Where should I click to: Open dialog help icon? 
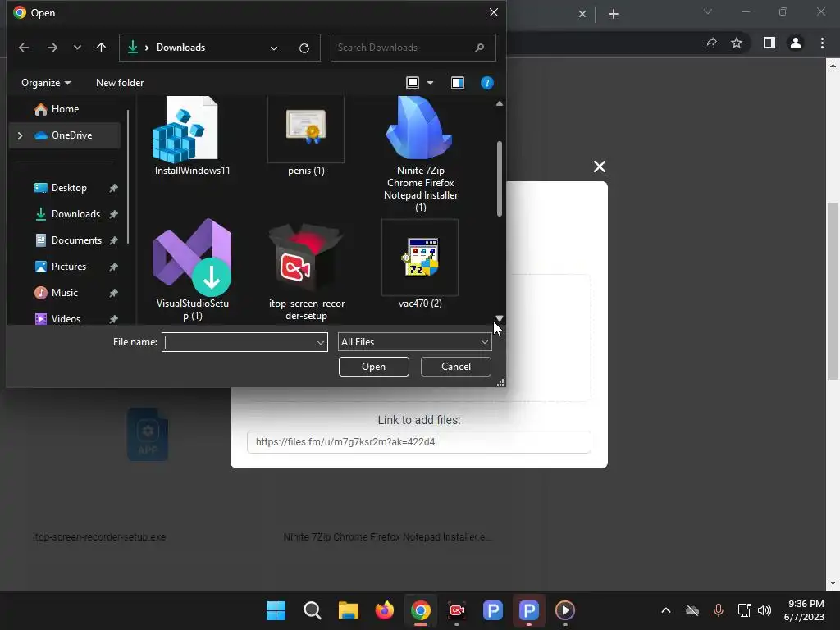pyautogui.click(x=487, y=83)
